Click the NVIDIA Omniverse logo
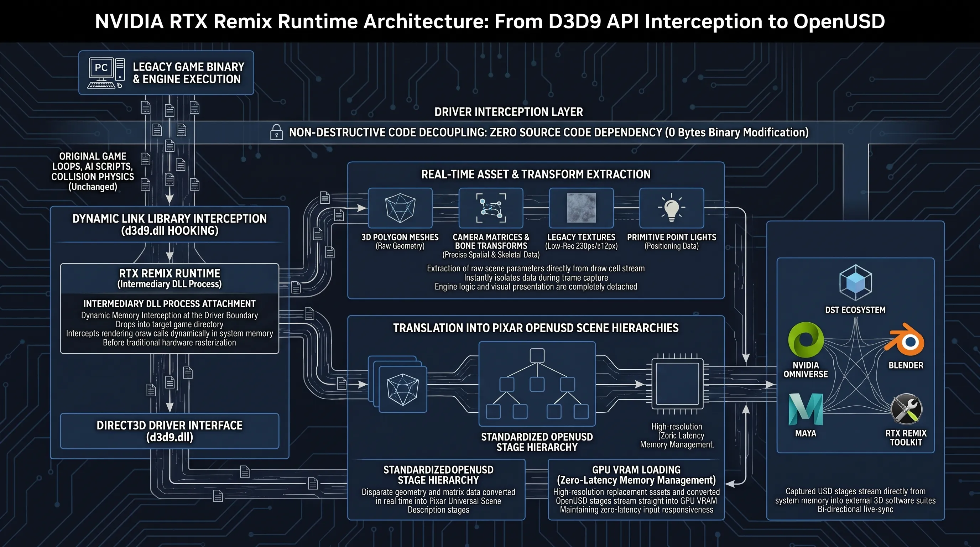The height and width of the screenshot is (547, 980). click(806, 340)
